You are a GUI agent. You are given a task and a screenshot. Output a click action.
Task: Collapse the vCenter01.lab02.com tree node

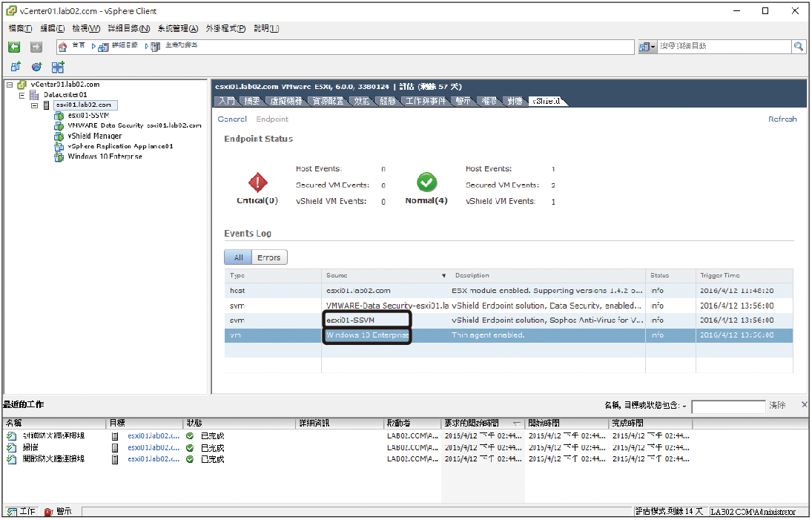click(10, 85)
